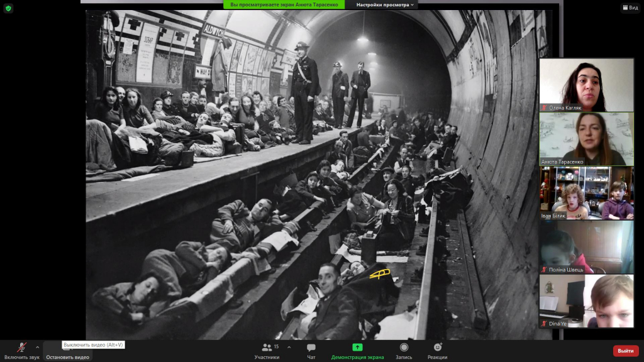
Task: Click the shared Aldwych tunnel photo
Action: click(x=319, y=175)
